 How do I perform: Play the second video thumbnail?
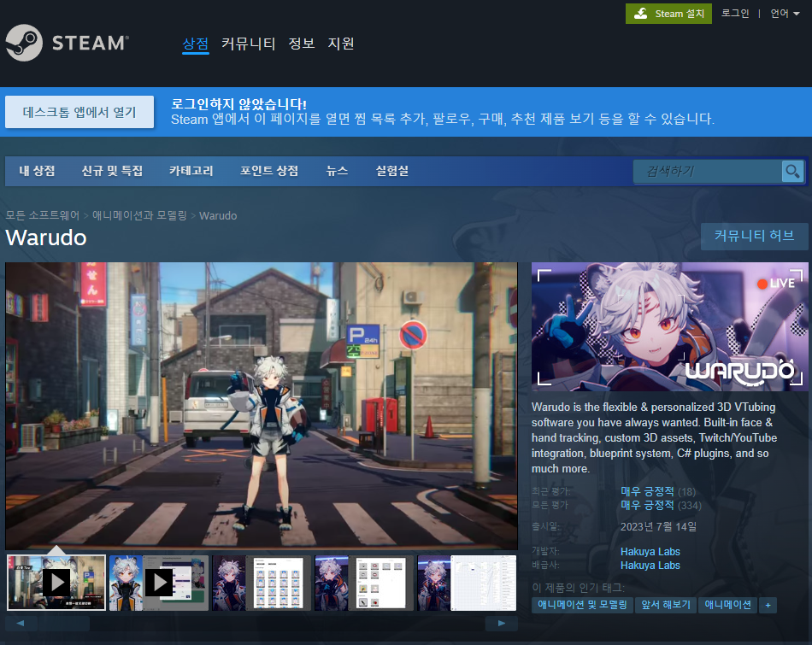(159, 583)
